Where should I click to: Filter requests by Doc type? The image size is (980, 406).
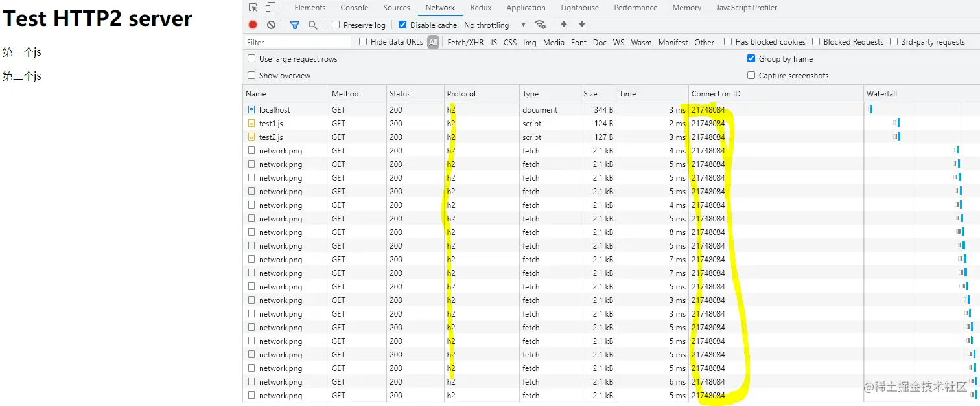point(600,42)
